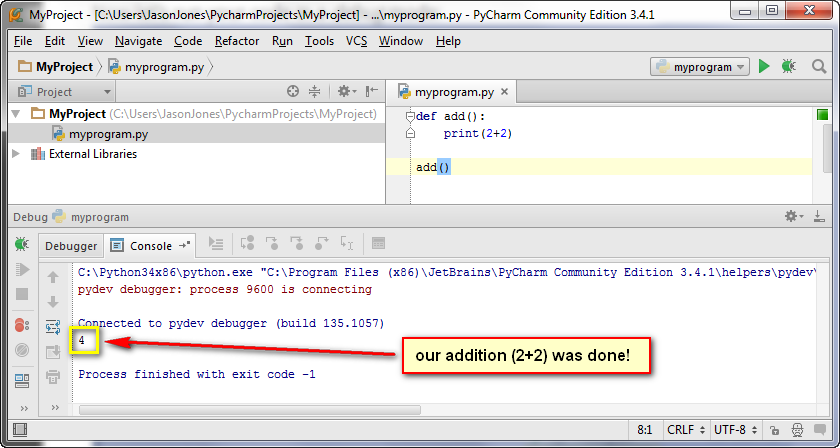
Task: Toggle Use Soft Wraps in console
Action: (53, 327)
